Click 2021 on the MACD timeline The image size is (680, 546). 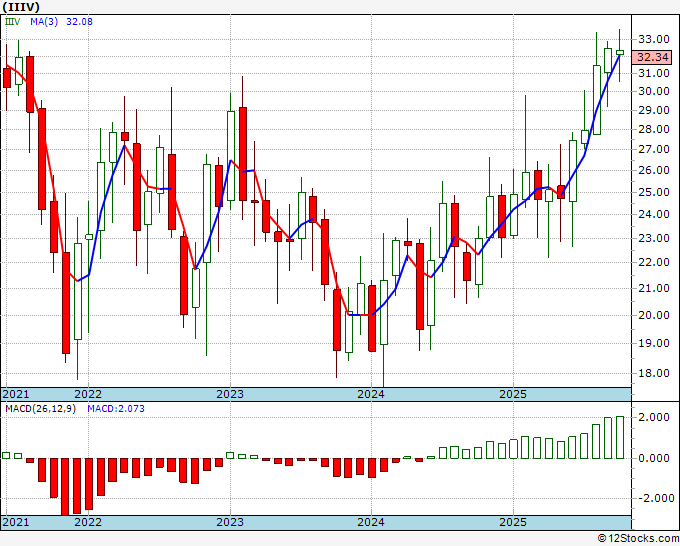coord(16,522)
